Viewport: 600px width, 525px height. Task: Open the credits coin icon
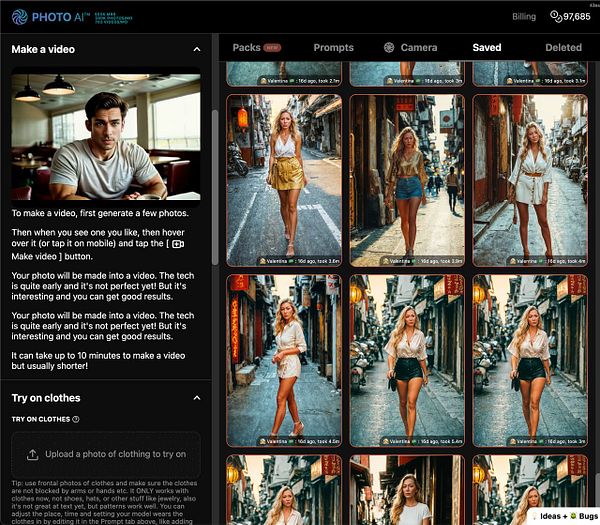pos(556,16)
